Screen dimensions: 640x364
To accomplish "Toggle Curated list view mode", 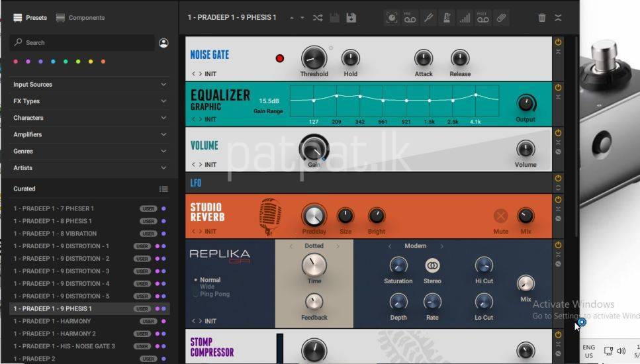I will tap(163, 189).
